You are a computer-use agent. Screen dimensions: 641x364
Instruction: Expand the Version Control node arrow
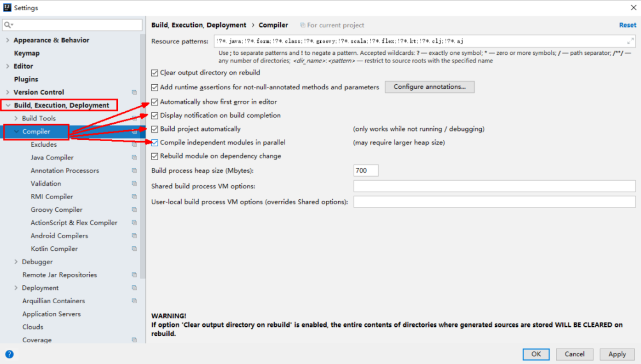point(7,92)
